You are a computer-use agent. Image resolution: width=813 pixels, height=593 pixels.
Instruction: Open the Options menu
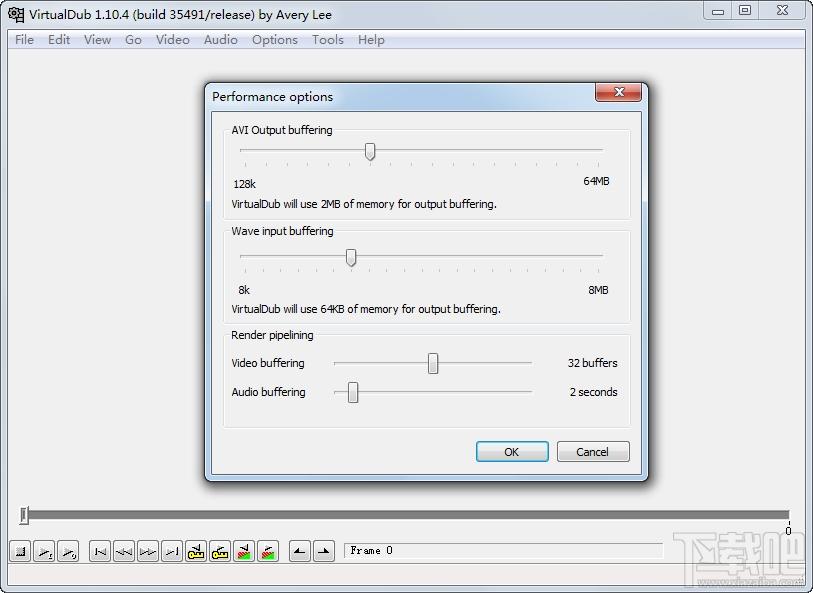[275, 40]
